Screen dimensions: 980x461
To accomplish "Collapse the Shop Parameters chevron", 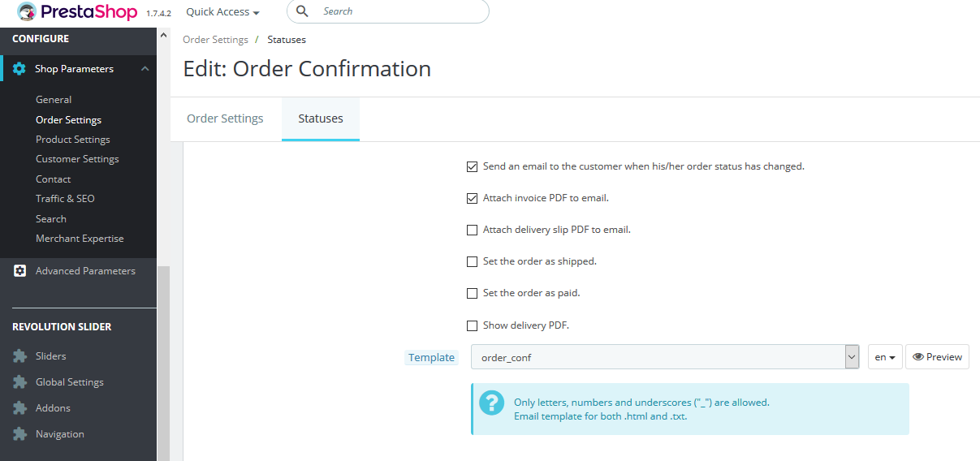I will pyautogui.click(x=145, y=69).
